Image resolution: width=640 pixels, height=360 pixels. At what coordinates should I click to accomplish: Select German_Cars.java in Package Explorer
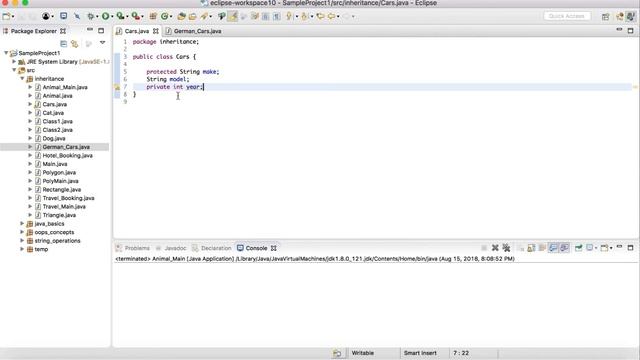click(x=66, y=147)
